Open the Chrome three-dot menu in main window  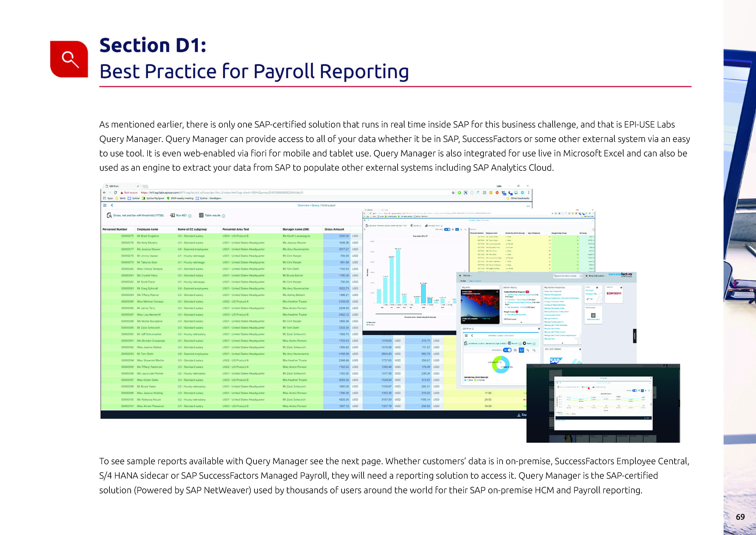click(x=528, y=193)
